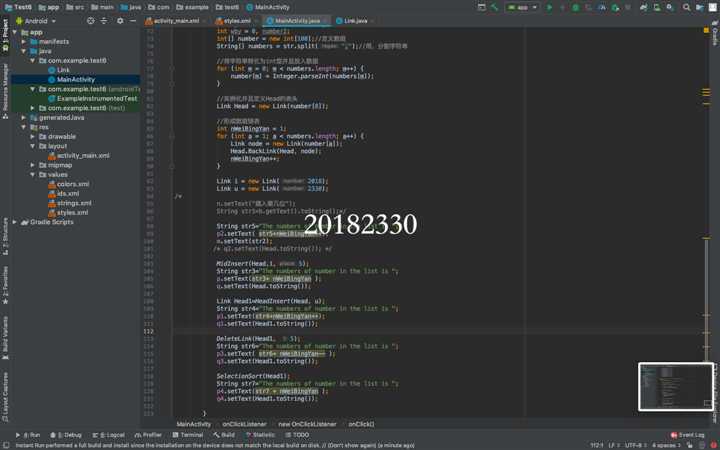Select MainActivity in project tree
Screen dimensions: 720x450
[76, 79]
